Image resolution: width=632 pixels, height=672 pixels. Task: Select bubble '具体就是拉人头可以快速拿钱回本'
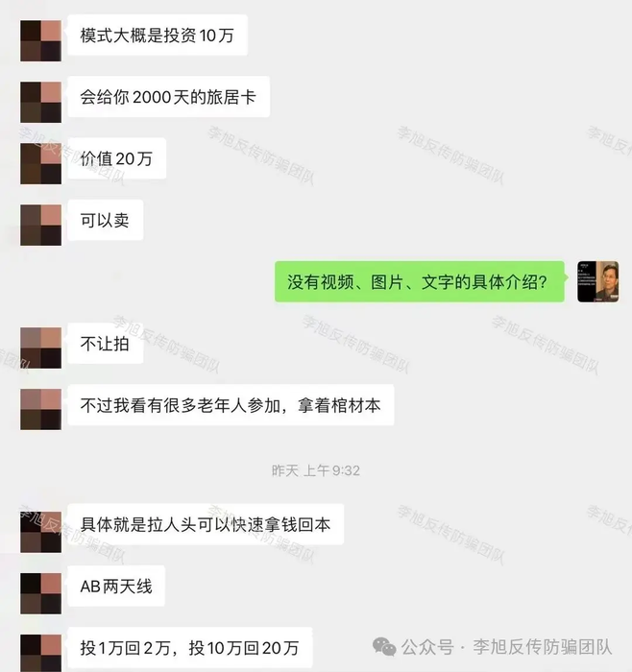[206, 524]
